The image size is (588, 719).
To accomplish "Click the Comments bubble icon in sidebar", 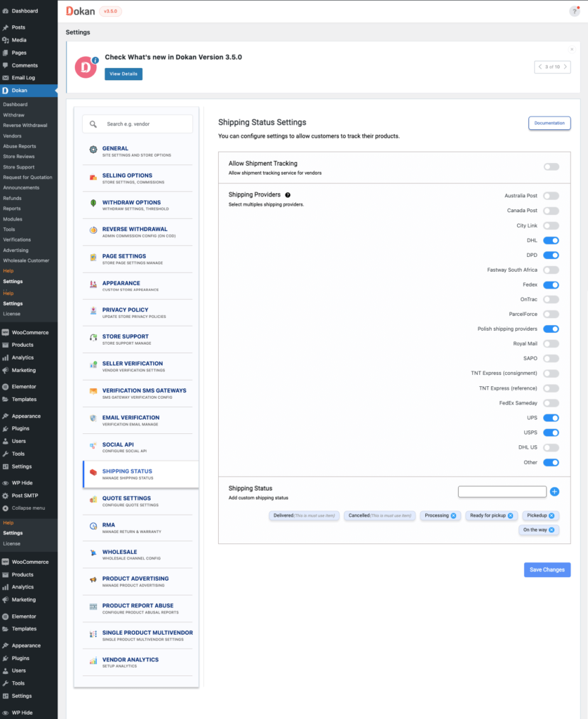I will click(x=6, y=65).
